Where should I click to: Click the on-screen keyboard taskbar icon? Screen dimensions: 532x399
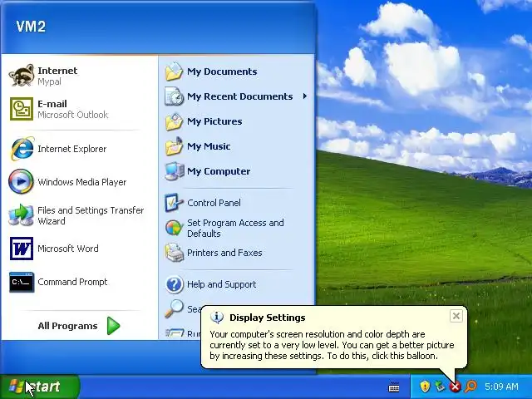(x=393, y=387)
